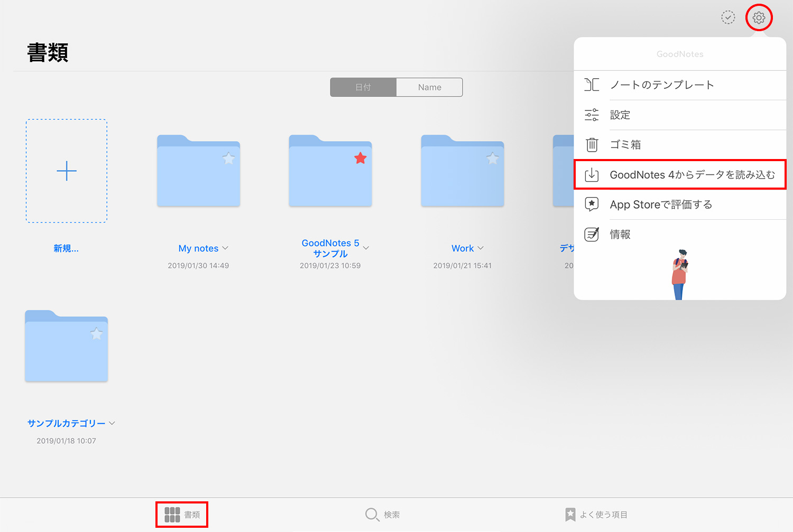
Task: Sort documents by Name
Action: coord(429,87)
